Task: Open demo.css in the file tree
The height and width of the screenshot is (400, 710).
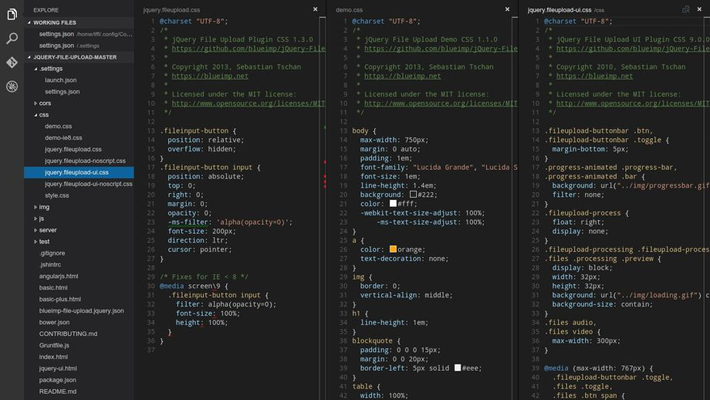Action: [x=58, y=126]
